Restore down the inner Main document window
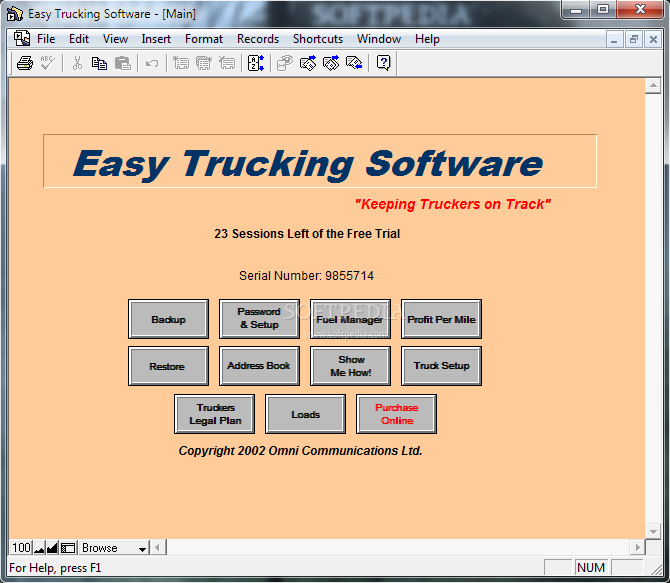This screenshot has height=583, width=670. click(x=633, y=39)
